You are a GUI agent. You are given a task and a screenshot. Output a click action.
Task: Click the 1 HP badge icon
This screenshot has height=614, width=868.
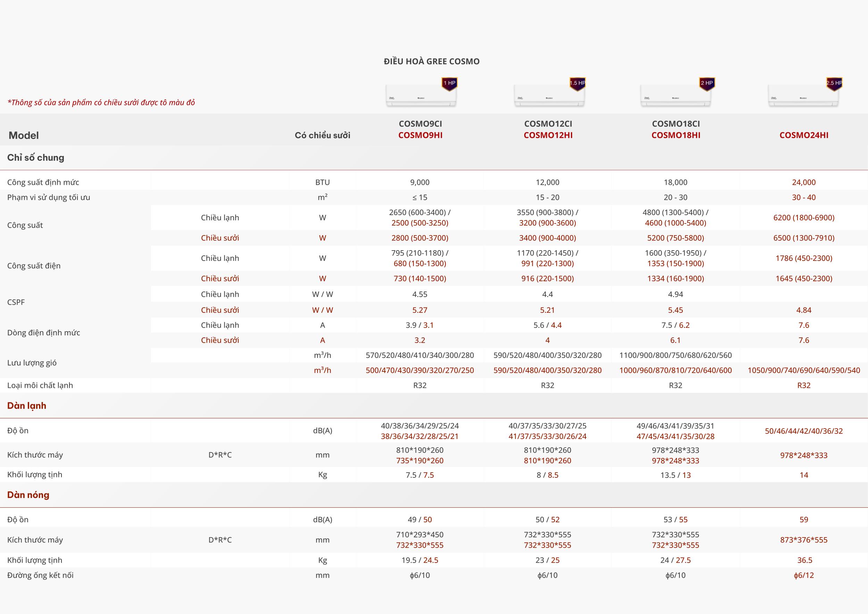(x=449, y=84)
